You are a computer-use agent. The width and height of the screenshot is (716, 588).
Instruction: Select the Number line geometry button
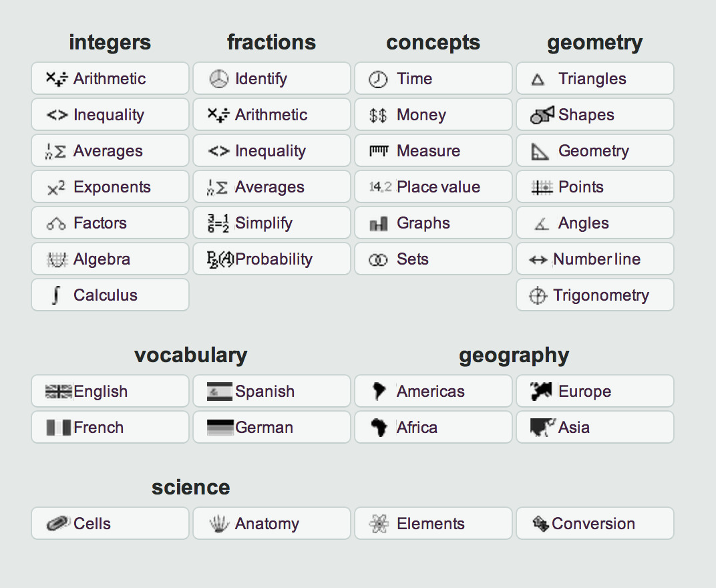(x=595, y=259)
